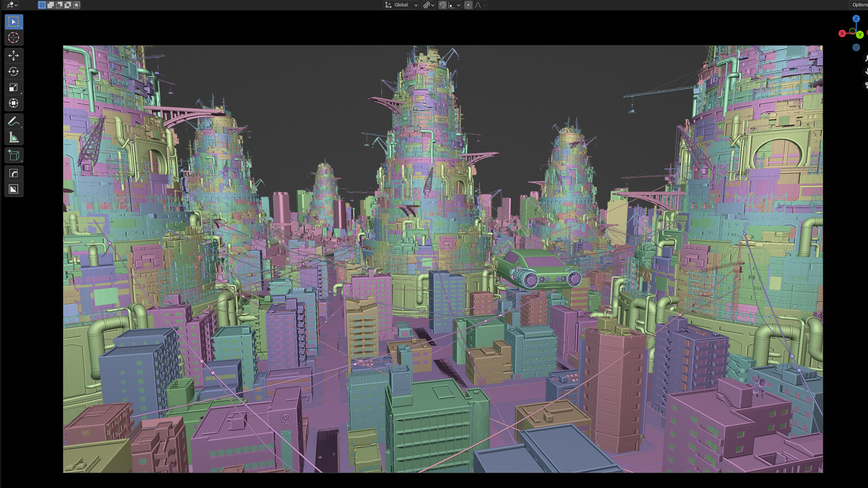The image size is (868, 488).
Task: Click the Y axis on navigation gizmo
Action: tap(860, 35)
